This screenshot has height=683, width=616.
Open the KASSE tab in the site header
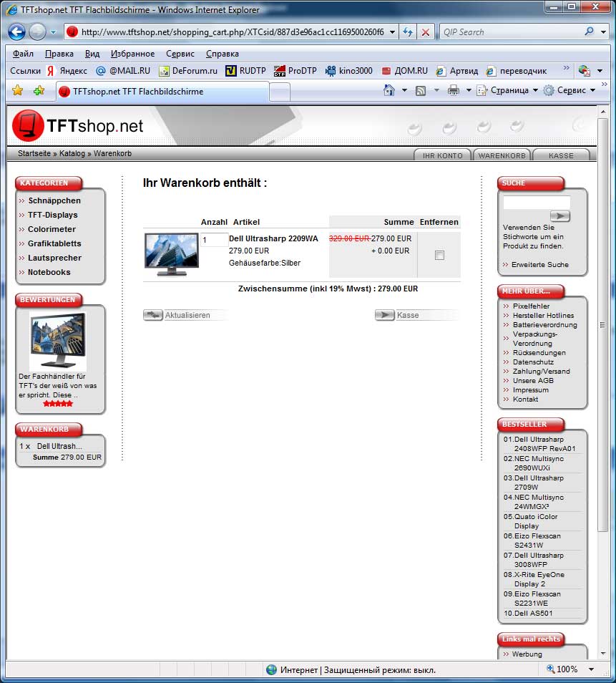point(561,155)
